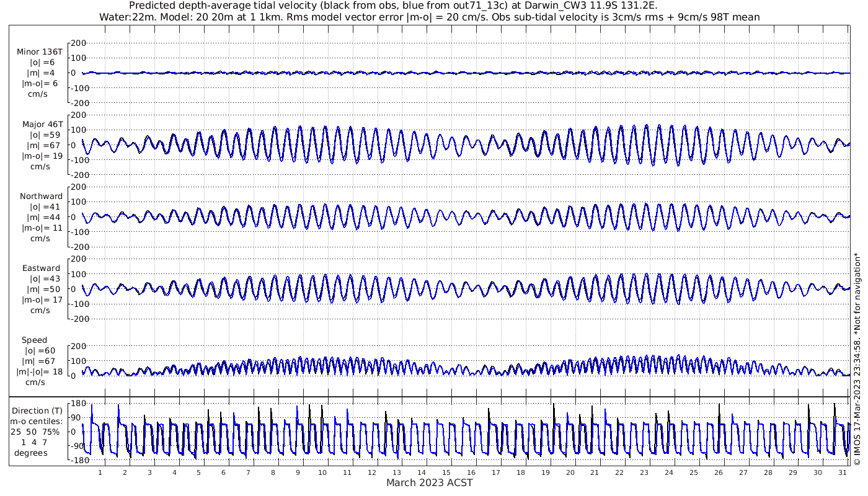Screen dimensions: 868x496
Task: Click the '1 4 7' centile values
Action: pyautogui.click(x=34, y=443)
